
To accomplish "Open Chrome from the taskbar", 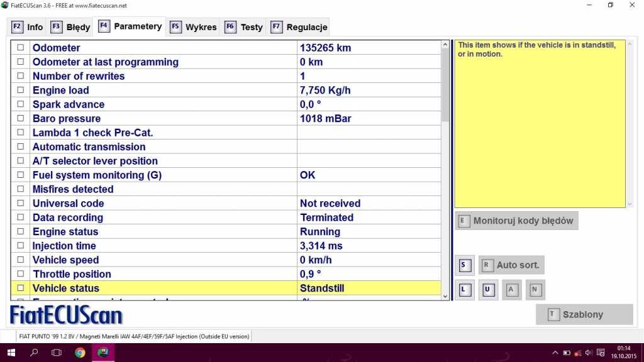I will [80, 353].
